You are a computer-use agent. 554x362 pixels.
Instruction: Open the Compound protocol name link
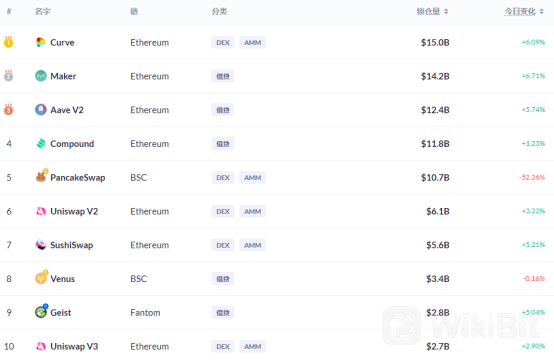[72, 144]
